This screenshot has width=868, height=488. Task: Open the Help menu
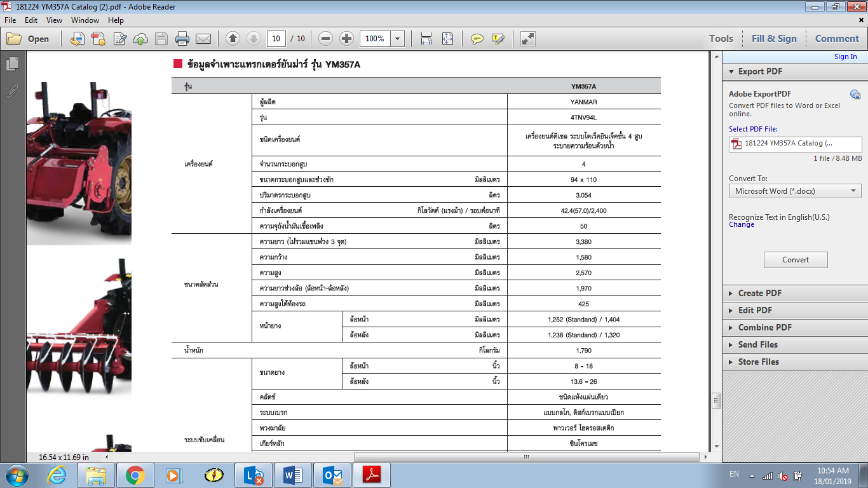point(116,20)
